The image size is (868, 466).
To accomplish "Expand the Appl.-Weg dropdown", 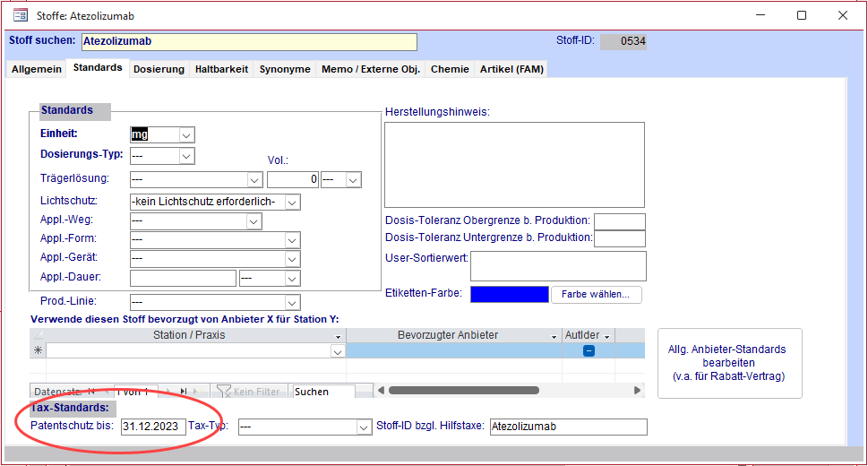I will [254, 221].
